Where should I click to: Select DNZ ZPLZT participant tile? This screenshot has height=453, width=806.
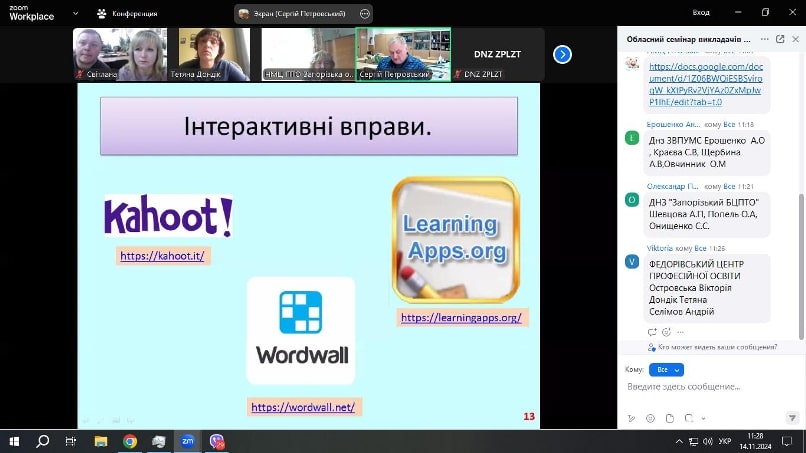pos(498,55)
